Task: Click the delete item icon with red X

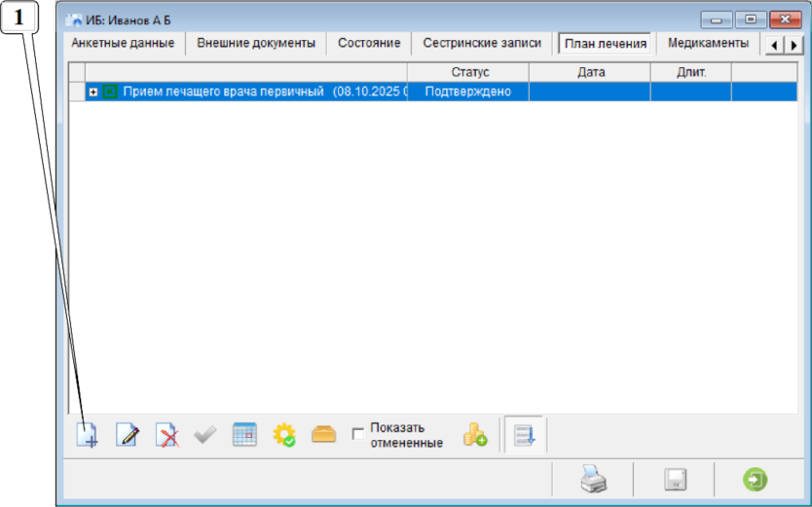Action: pyautogui.click(x=166, y=435)
